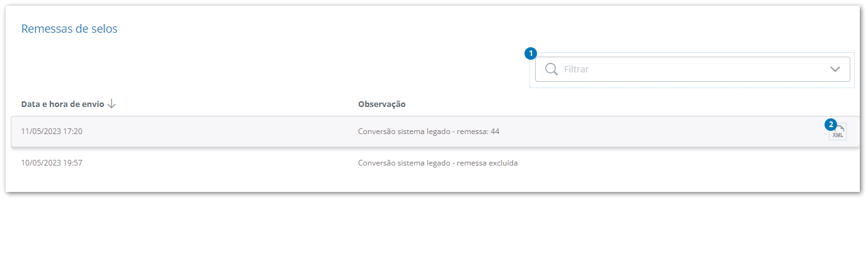
Task: Download the XML file for remessa 44
Action: pyautogui.click(x=838, y=132)
